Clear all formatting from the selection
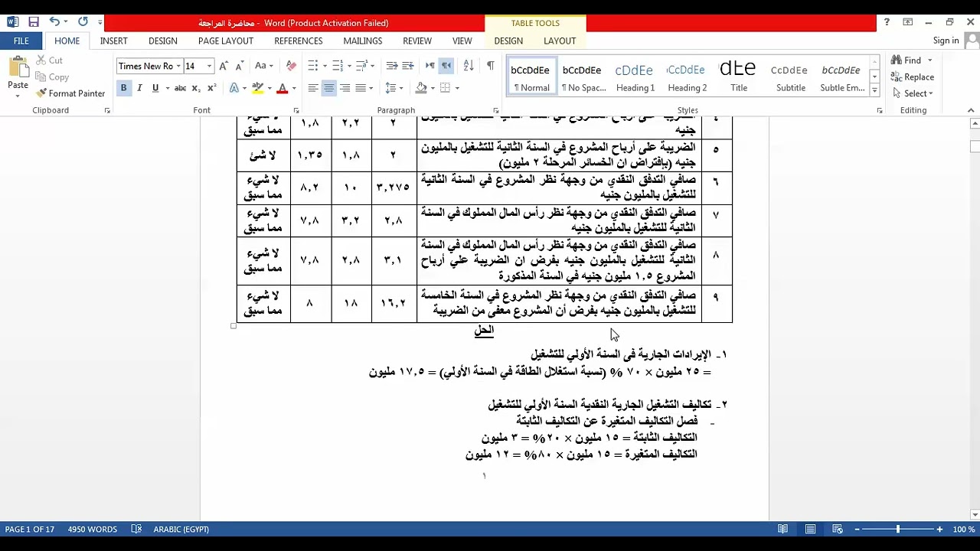 [291, 66]
